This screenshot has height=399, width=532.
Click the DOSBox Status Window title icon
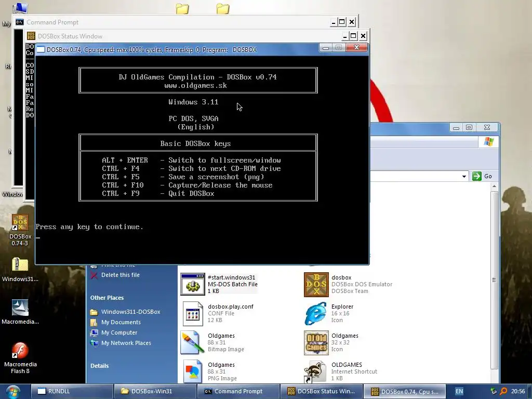(x=31, y=36)
